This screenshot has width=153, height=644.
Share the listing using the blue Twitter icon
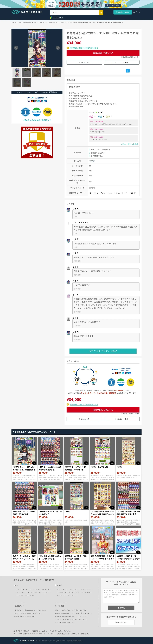pos(128,71)
